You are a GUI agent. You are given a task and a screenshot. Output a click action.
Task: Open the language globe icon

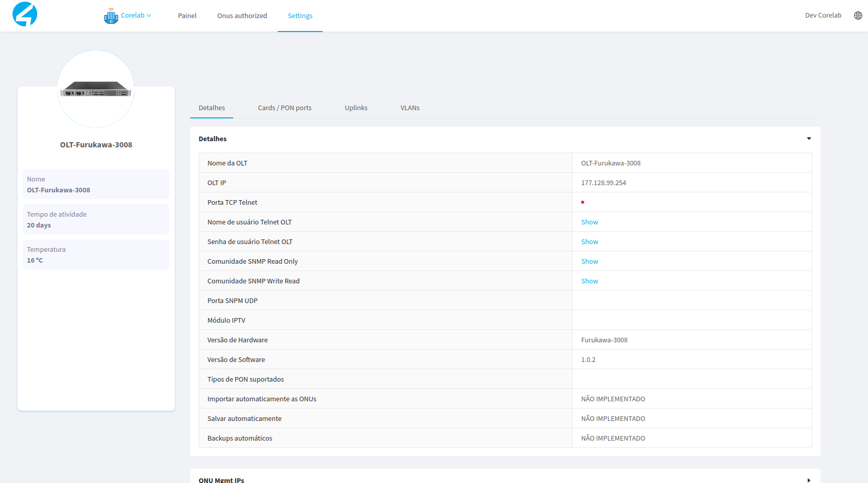click(858, 16)
